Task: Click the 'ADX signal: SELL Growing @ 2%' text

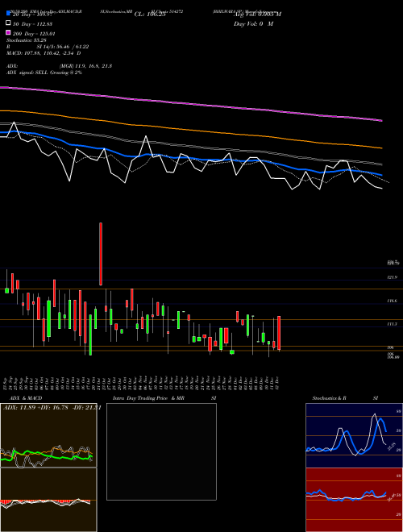Action: 44,73
